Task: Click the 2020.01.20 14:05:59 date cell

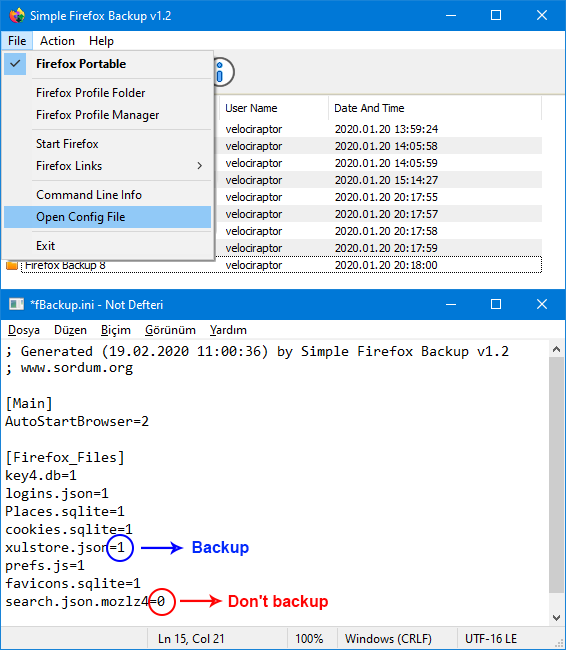Action: (x=386, y=163)
